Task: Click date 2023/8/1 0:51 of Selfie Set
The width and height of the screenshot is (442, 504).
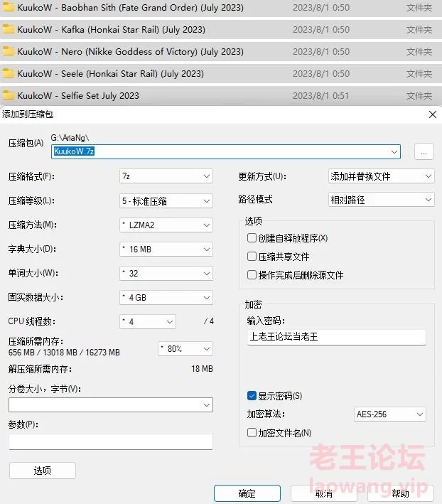Action: pyautogui.click(x=320, y=95)
